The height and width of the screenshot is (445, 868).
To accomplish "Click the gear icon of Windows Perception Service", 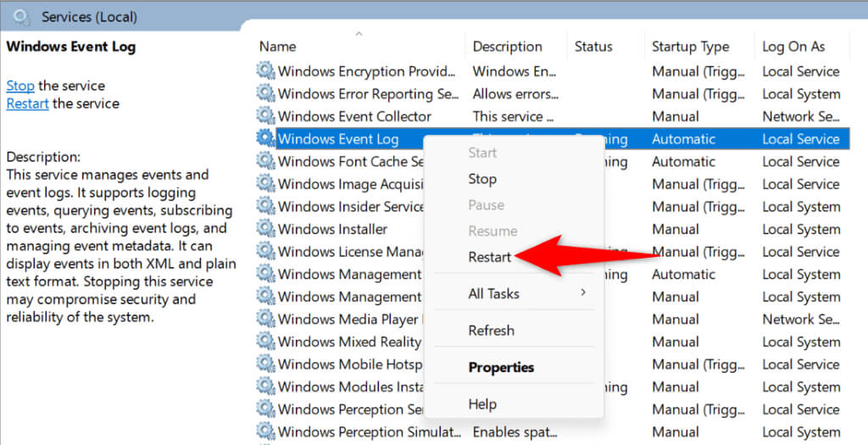I will click(x=265, y=409).
